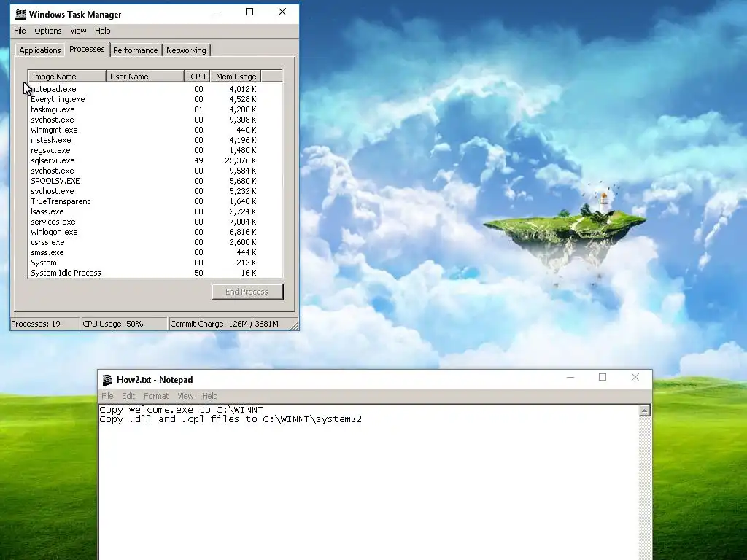The height and width of the screenshot is (560, 747).
Task: Switch to the Applications tab
Action: click(40, 50)
